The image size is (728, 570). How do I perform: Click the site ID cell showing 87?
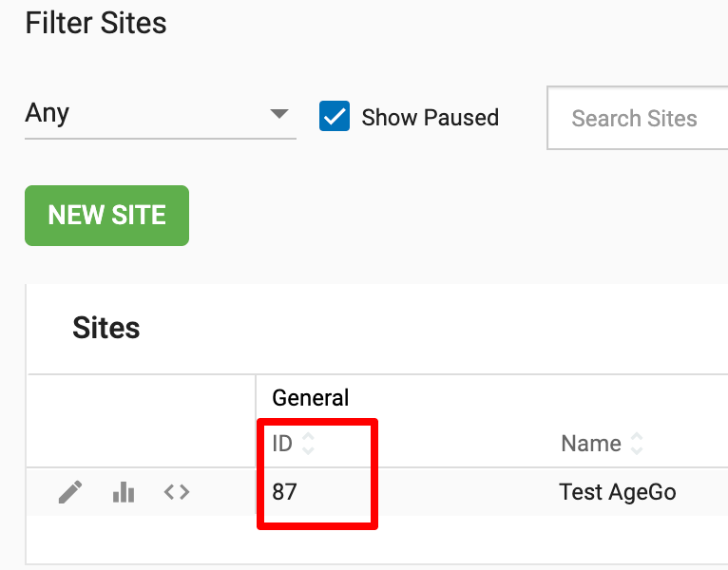[x=284, y=492]
